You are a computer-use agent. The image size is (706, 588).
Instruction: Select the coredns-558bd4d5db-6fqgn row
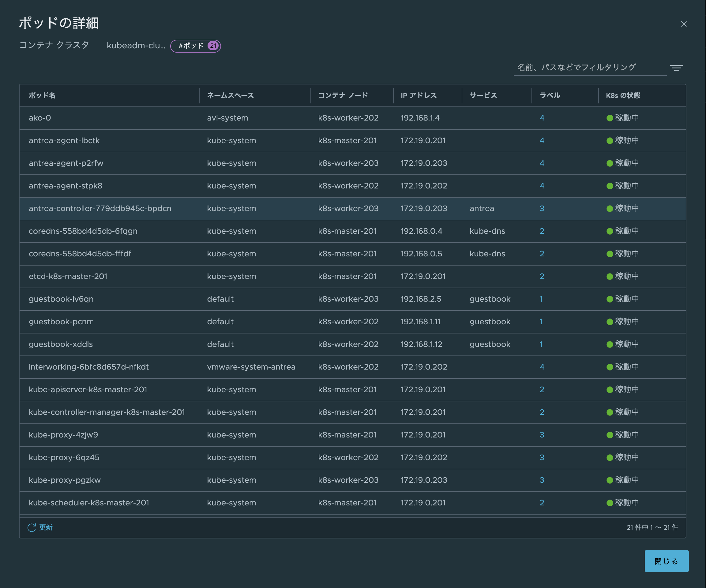point(83,231)
